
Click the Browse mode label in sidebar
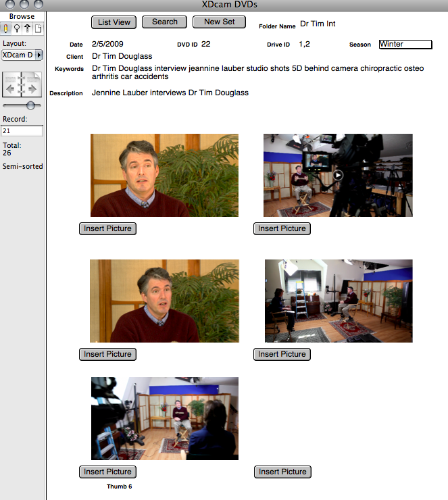(22, 16)
